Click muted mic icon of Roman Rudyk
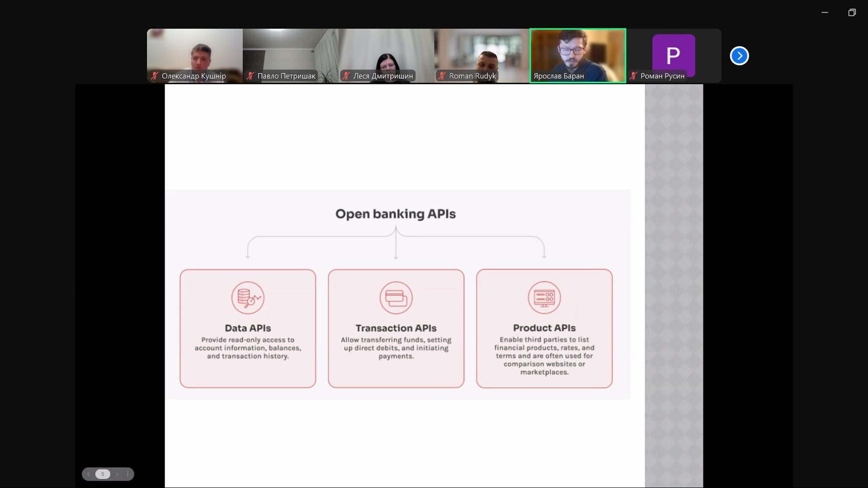This screenshot has height=488, width=868. coord(442,76)
